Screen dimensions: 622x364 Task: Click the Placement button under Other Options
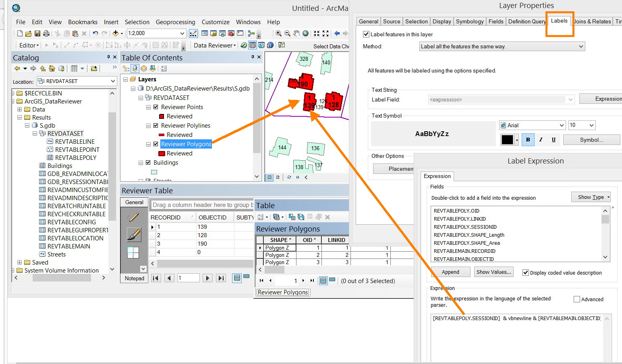click(394, 169)
